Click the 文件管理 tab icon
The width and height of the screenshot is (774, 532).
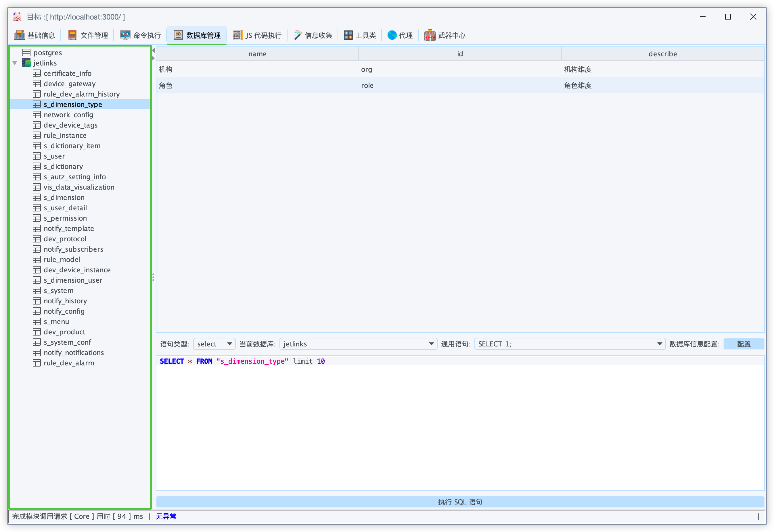pos(72,35)
